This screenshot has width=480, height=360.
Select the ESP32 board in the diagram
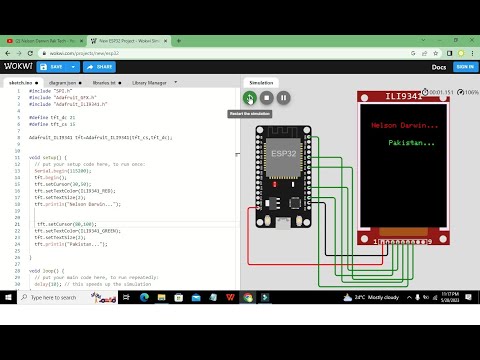283,177
